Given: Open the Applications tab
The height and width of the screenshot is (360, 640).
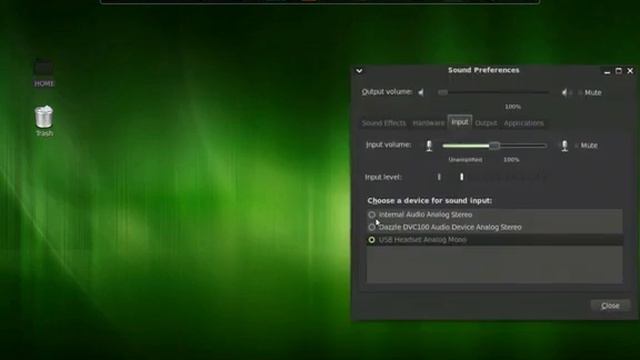Looking at the screenshot, I should [524, 123].
